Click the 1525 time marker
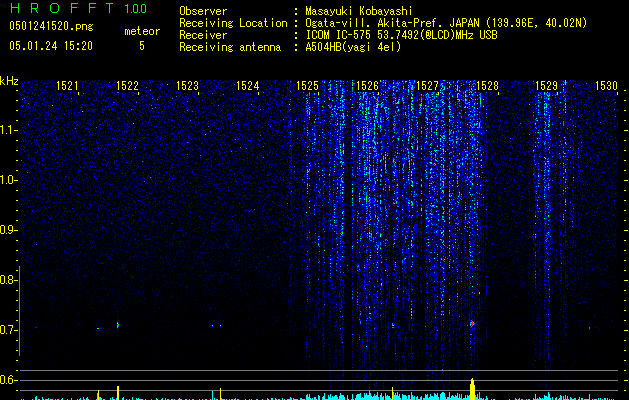This screenshot has height=400, width=629. (x=307, y=85)
